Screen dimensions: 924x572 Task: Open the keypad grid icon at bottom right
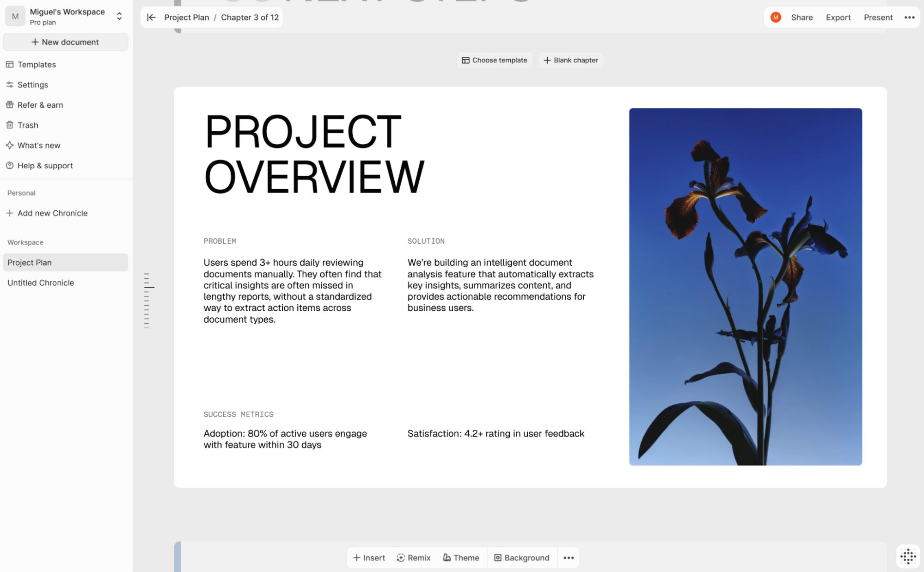click(x=908, y=556)
